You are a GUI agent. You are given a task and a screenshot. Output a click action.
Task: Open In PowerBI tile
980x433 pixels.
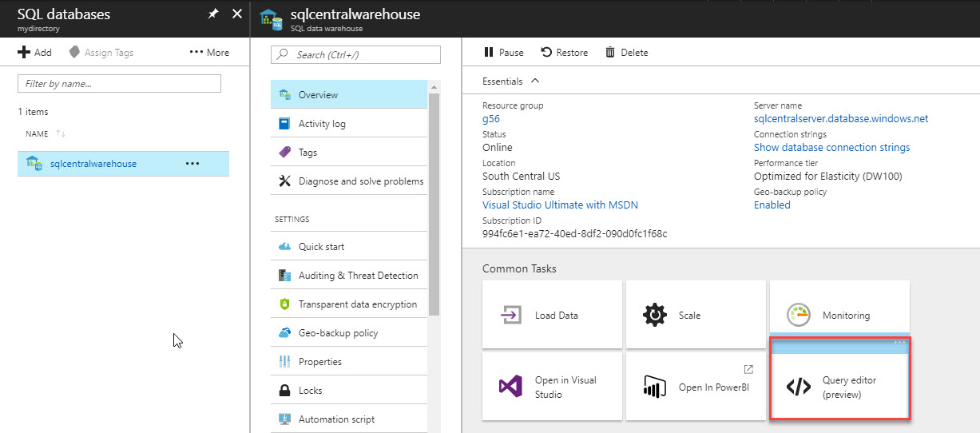(x=695, y=387)
